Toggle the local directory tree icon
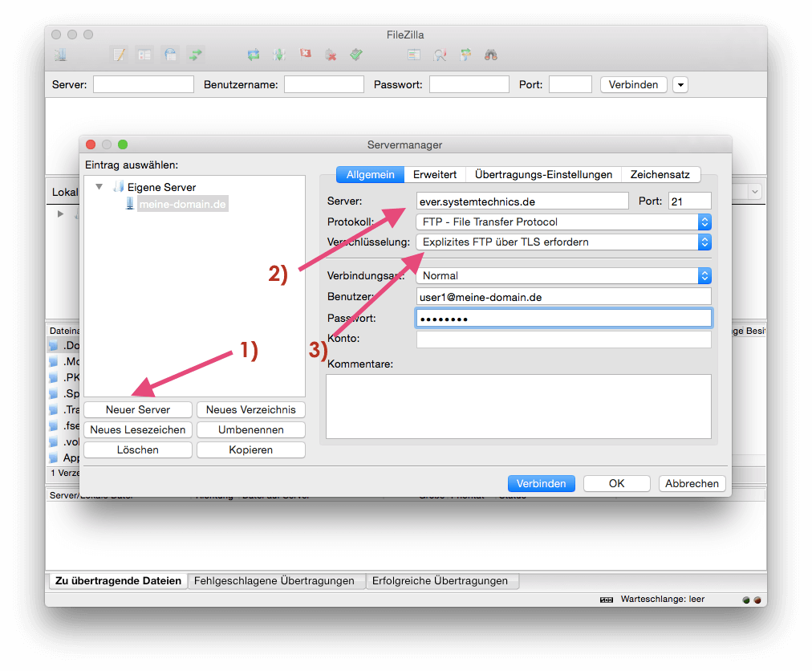Image resolution: width=812 pixels, height=671 pixels. (144, 55)
